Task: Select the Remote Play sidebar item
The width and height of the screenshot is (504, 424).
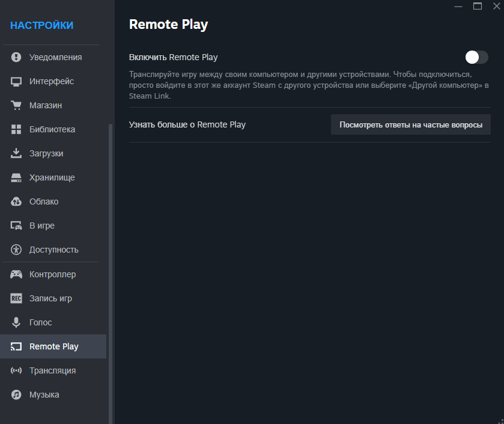Action: [53, 346]
